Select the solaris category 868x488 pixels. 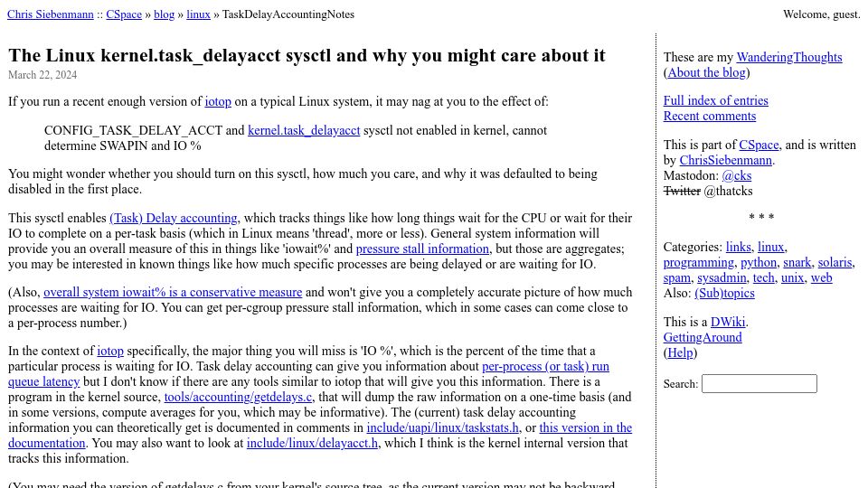[835, 262]
